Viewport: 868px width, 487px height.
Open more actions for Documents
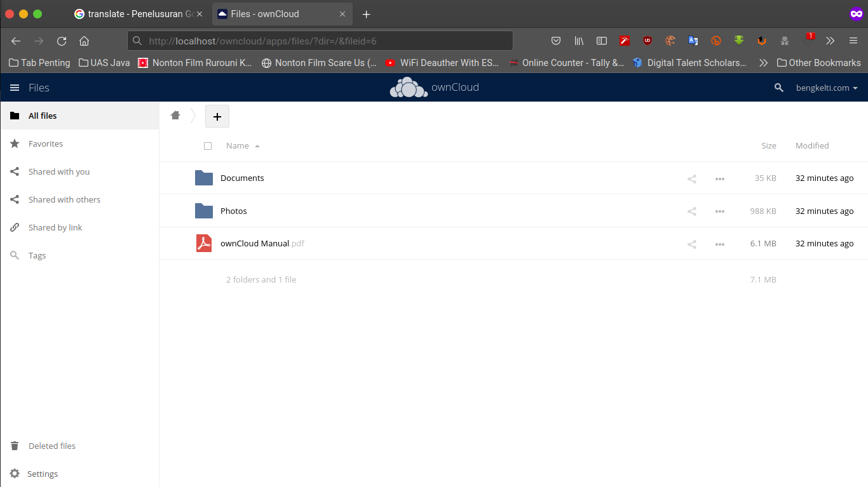720,179
